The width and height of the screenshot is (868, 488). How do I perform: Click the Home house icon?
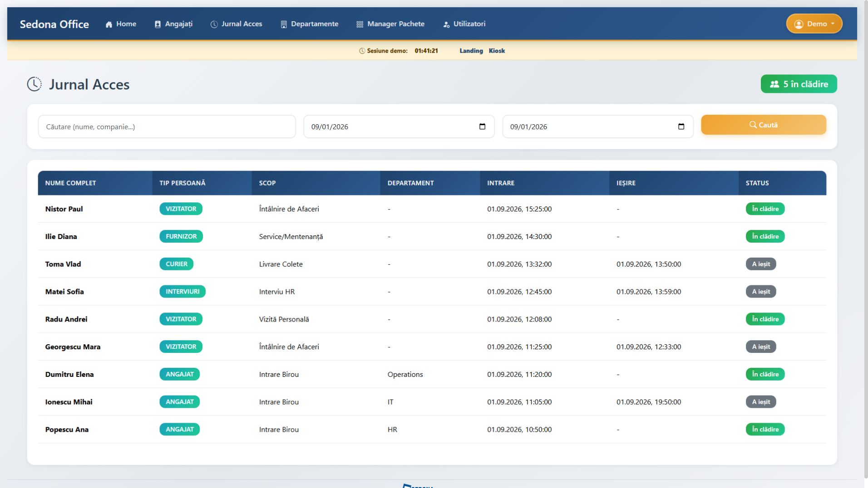point(109,24)
